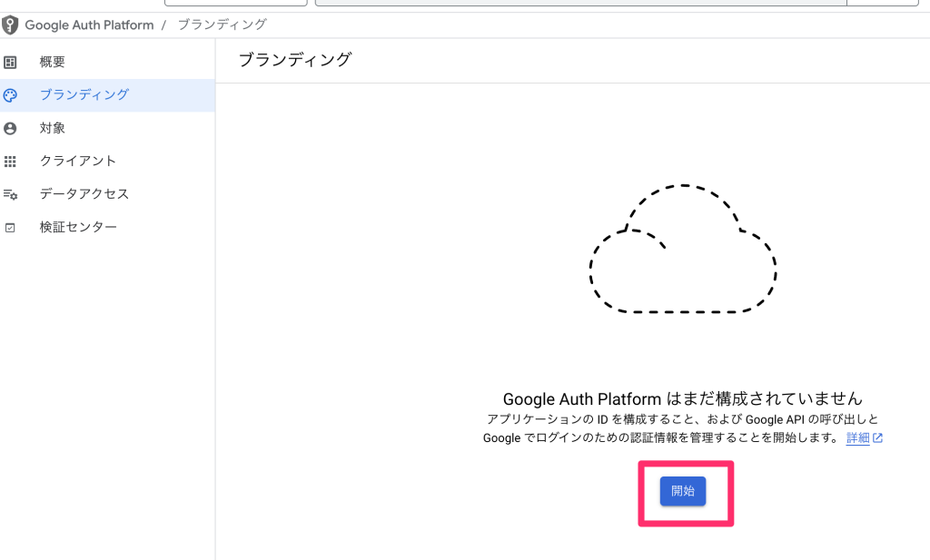The width and height of the screenshot is (930, 560).
Task: Click the 検証センター checkbox icon
Action: point(10,228)
